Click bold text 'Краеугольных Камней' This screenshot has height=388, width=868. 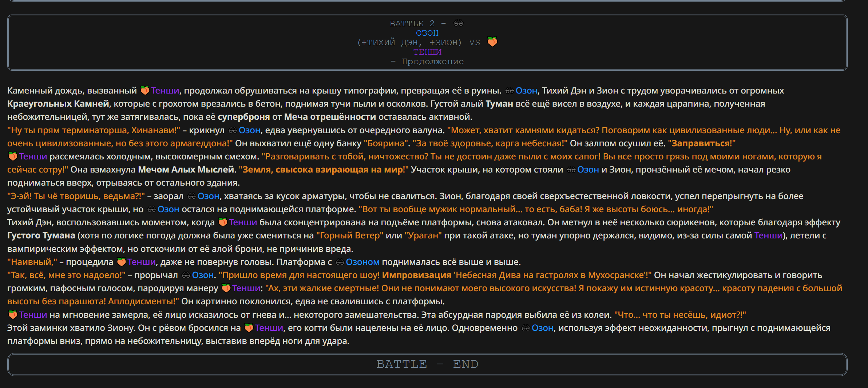coord(58,104)
